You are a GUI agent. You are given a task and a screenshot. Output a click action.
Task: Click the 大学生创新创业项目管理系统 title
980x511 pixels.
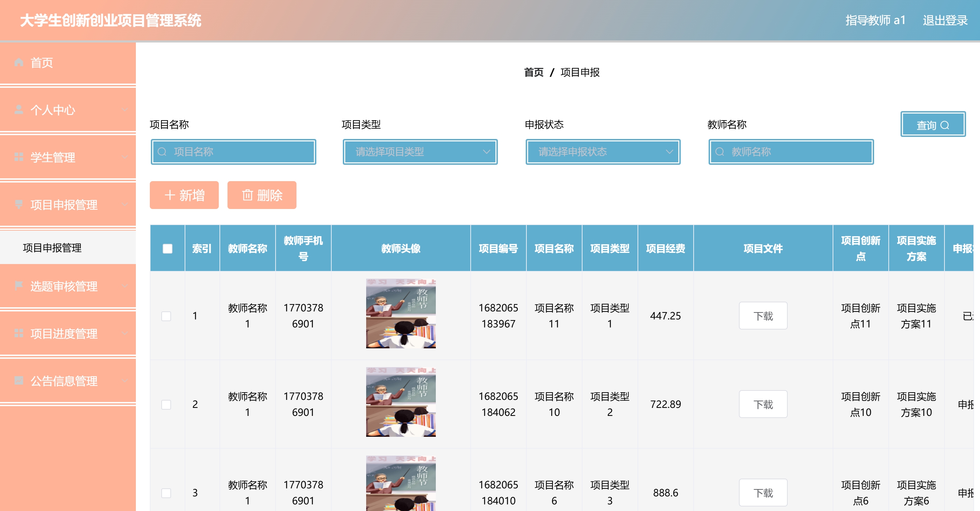click(110, 21)
